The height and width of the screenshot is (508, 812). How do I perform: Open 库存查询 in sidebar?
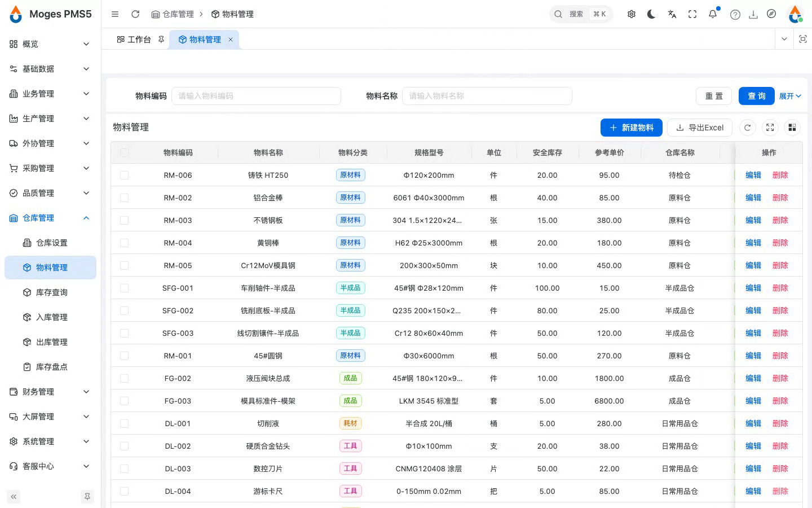(50, 292)
